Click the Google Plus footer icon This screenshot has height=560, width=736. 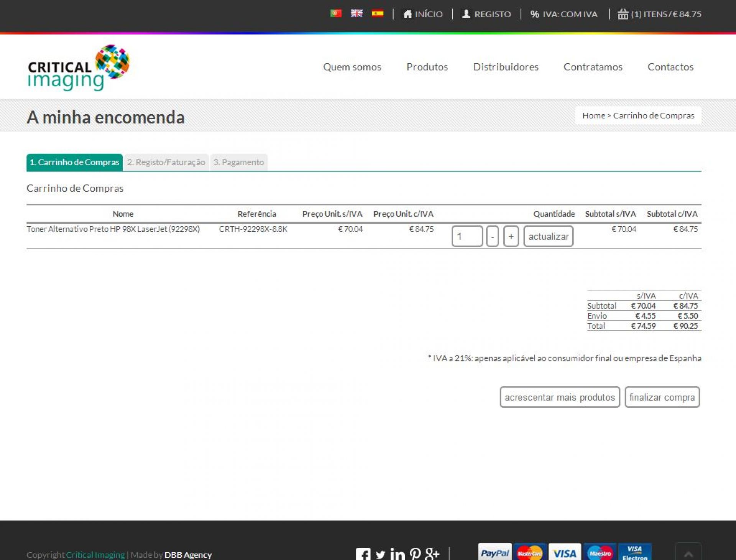(432, 554)
